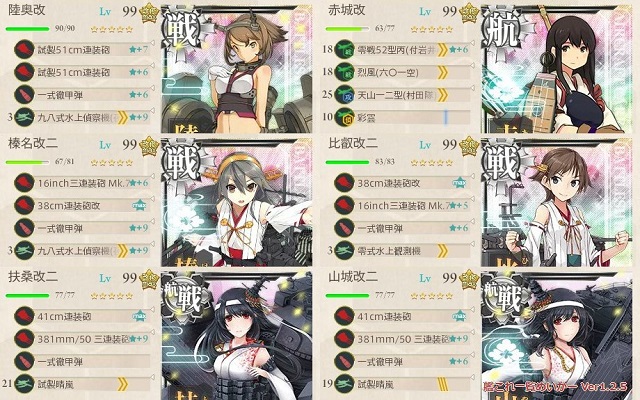Click the 赤城改 HP bar showing 63/77
The width and height of the screenshot is (640, 400).
tap(347, 29)
